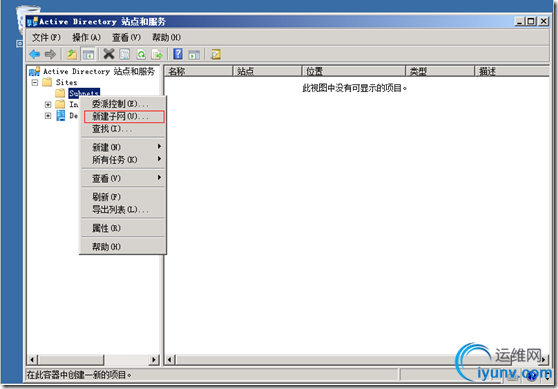Open the Properties toolbar icon
Viewport: 558px width, 389px height.
pos(125,54)
